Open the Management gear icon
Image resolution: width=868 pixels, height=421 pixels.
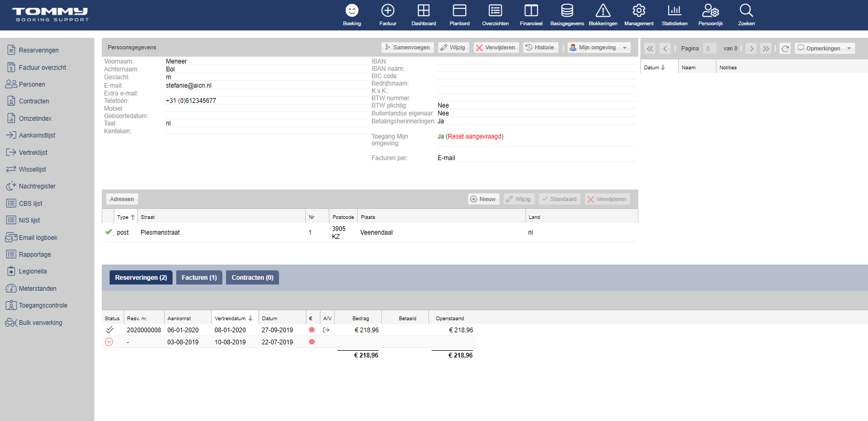pyautogui.click(x=639, y=10)
